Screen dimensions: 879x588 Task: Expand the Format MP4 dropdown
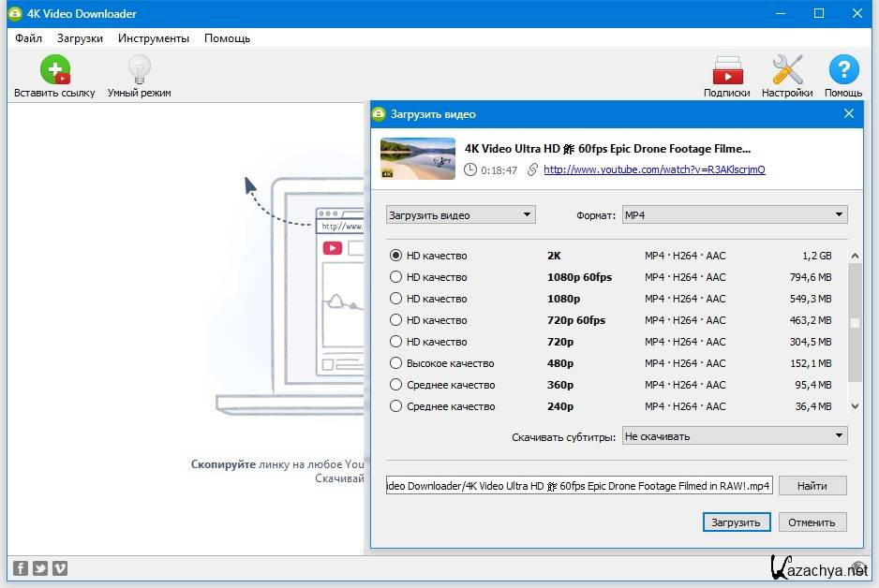pos(735,215)
